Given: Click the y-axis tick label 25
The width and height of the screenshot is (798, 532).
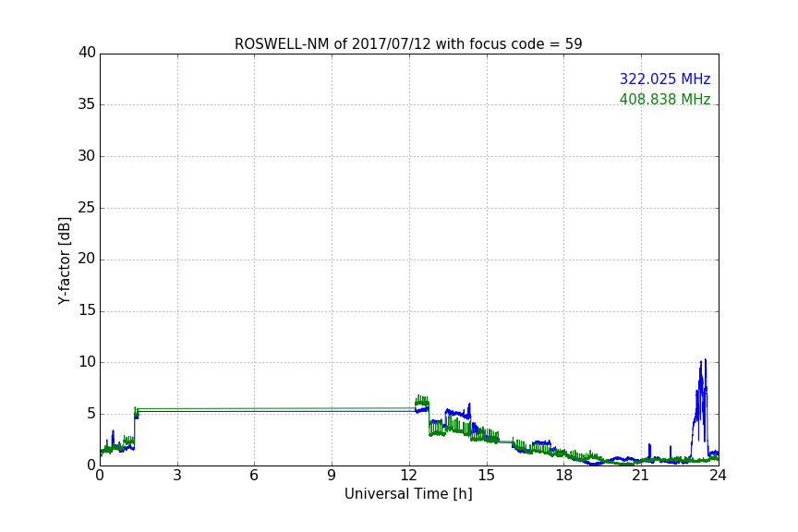Looking at the screenshot, I should [87, 207].
